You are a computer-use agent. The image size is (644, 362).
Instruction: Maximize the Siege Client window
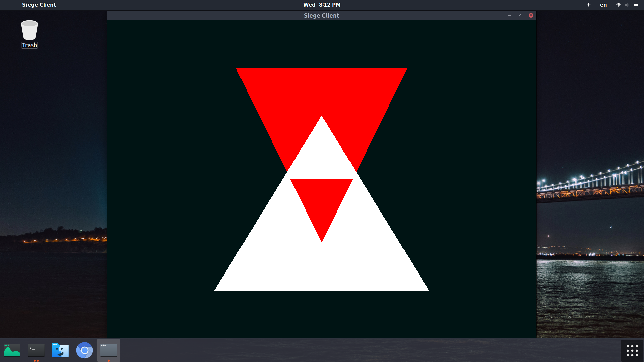(x=520, y=15)
